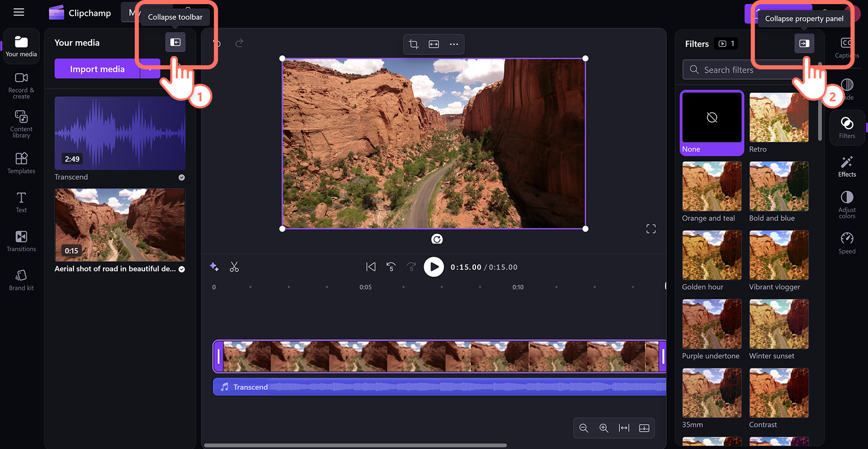Rewind five seconds
This screenshot has width=868, height=449.
pos(391,267)
